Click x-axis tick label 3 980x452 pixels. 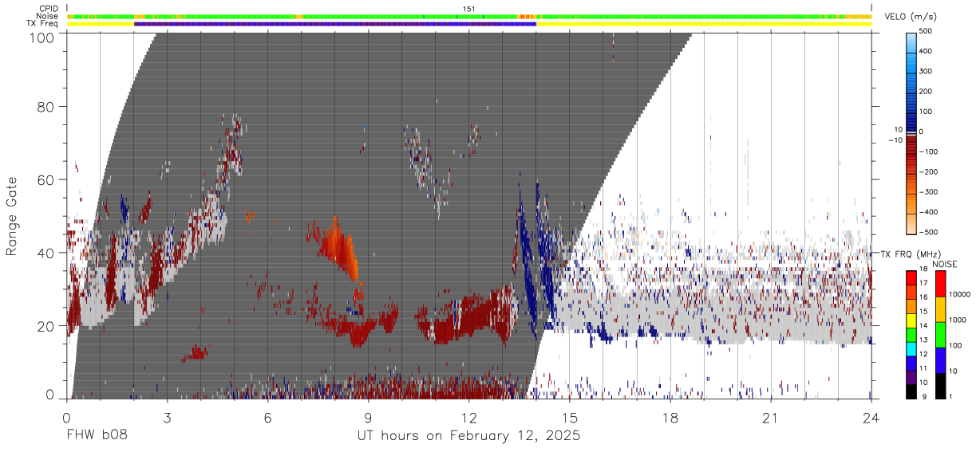167,417
